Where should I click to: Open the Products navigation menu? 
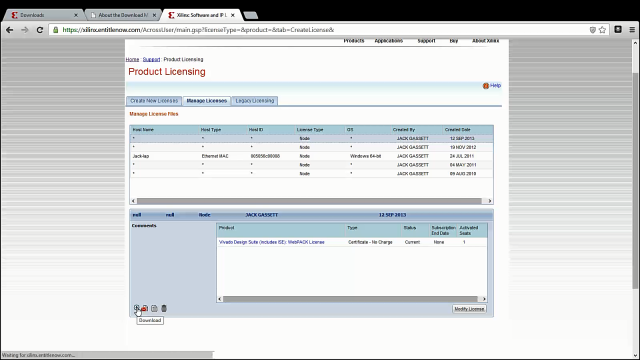coord(353,41)
